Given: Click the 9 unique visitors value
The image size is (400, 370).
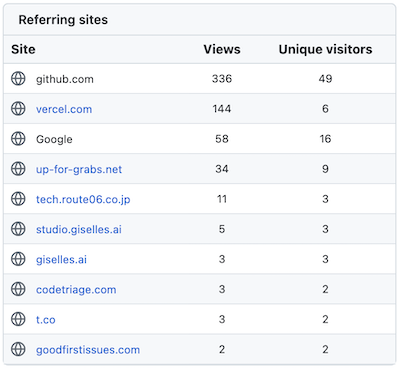Looking at the screenshot, I should pos(325,169).
